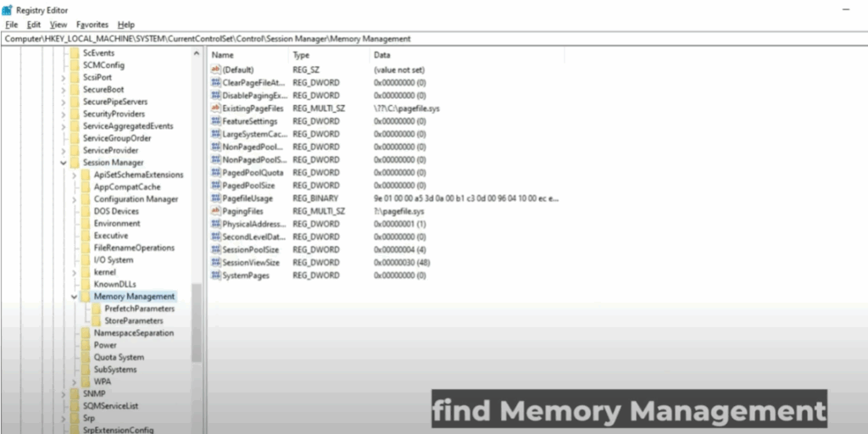Image resolution: width=868 pixels, height=434 pixels.
Task: Click the \??\C:\pagefile.sys data value
Action: pos(407,108)
